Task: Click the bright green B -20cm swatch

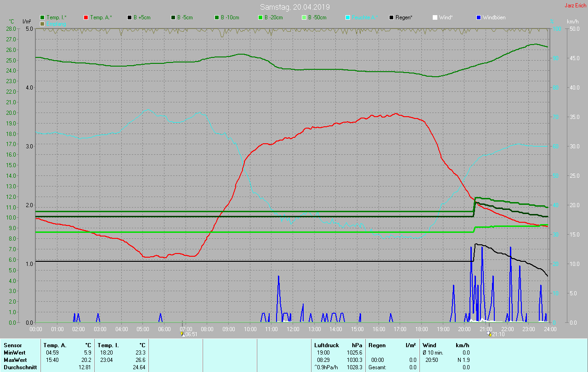Action: (260, 17)
